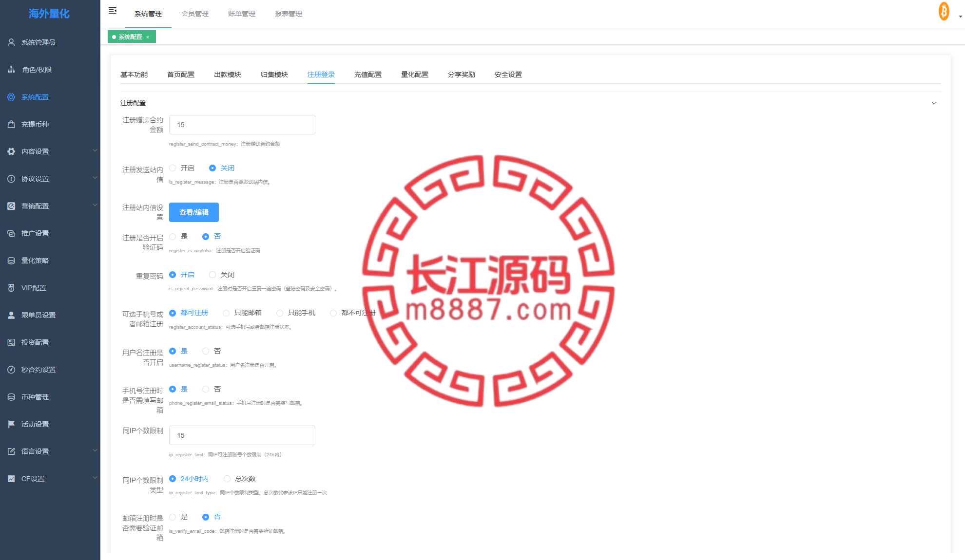Click the 量化策略 coins icon
Screen dimensions: 965x560
coord(11,261)
